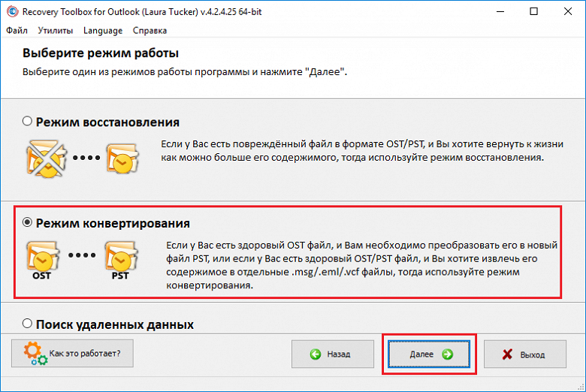Expand the Language menu
The image size is (586, 392).
point(103,31)
